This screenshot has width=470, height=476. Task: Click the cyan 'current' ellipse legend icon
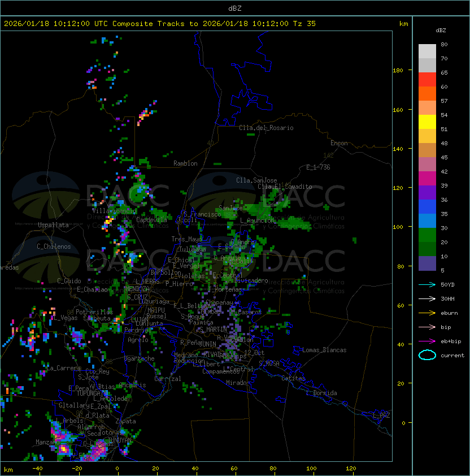(427, 355)
